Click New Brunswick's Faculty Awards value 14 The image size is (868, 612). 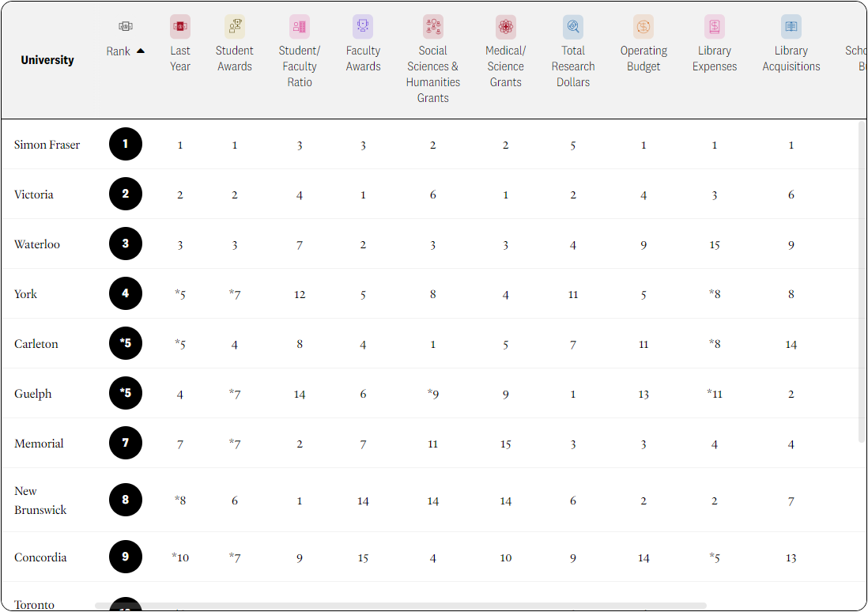coord(363,501)
